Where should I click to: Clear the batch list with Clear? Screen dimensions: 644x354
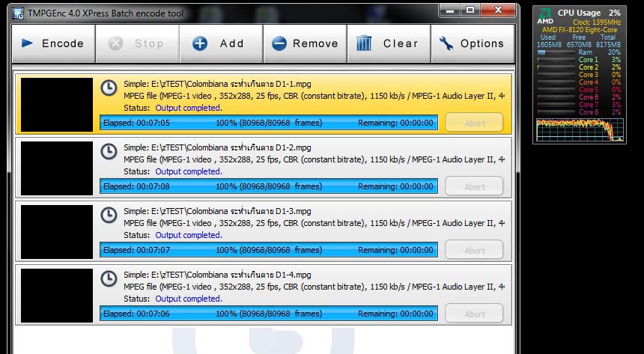(x=389, y=43)
